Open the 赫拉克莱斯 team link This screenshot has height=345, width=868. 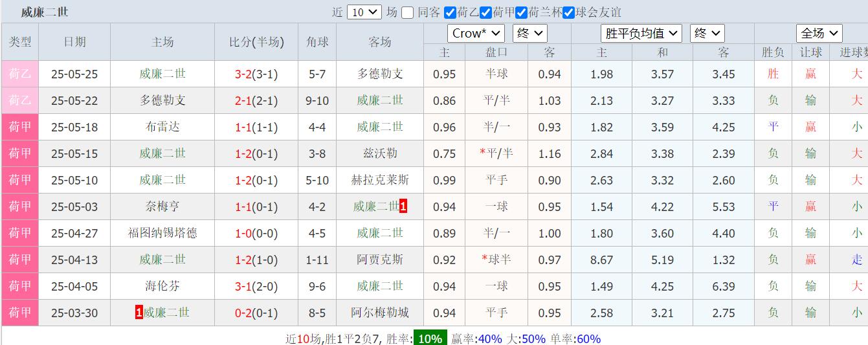click(x=380, y=180)
